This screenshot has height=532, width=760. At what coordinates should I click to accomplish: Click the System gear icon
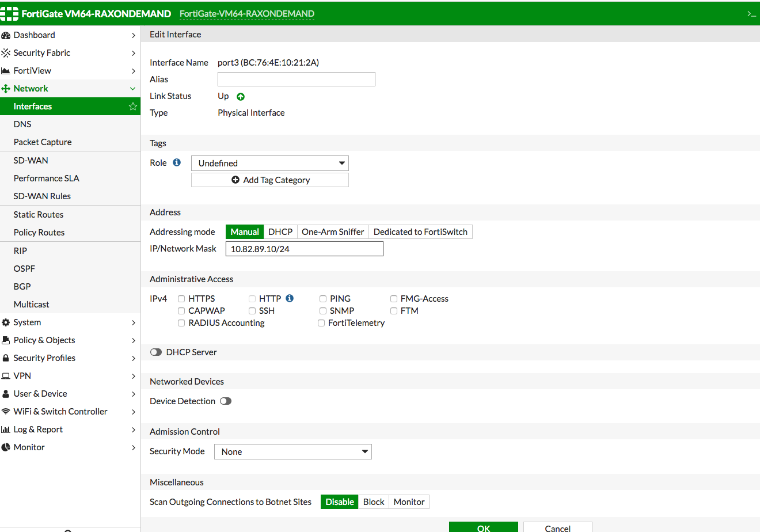pyautogui.click(x=6, y=322)
